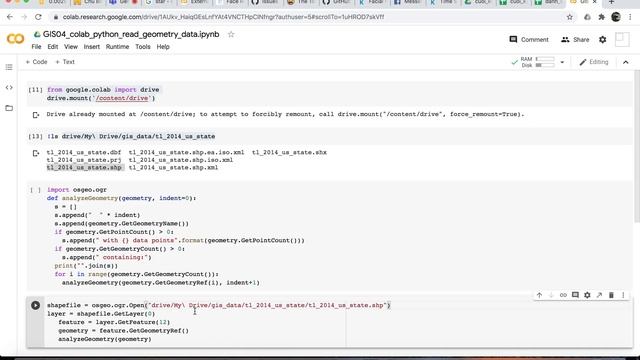Run cell [13] execution count bracket

coord(35,136)
